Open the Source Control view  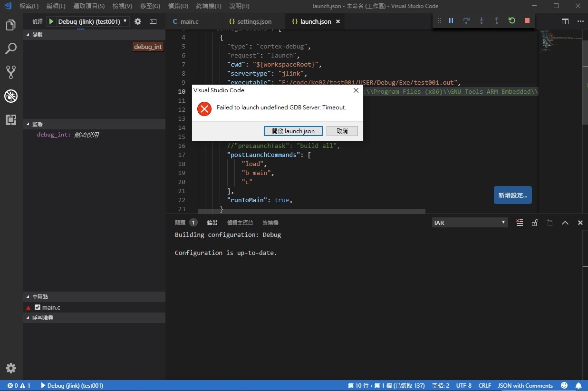(x=11, y=72)
